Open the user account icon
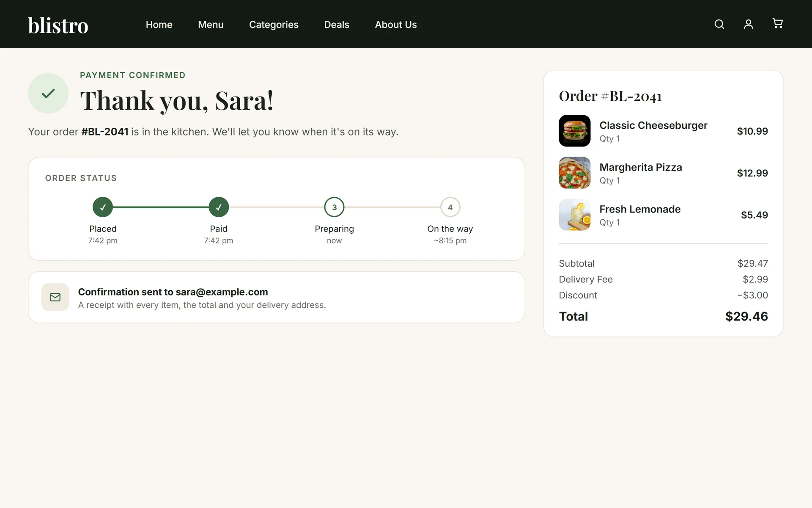The image size is (812, 508). [x=748, y=24]
